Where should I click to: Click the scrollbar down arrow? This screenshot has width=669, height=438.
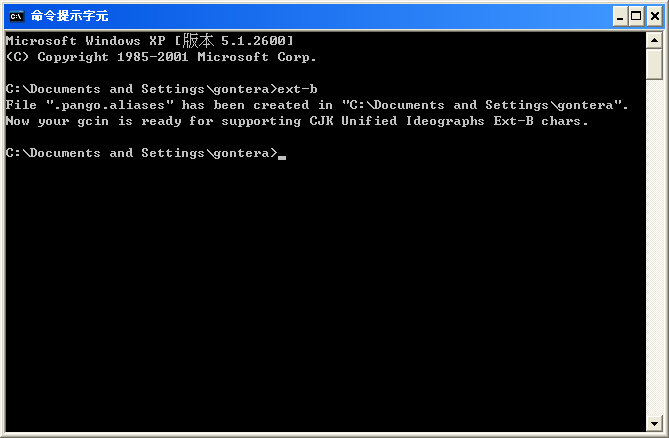point(654,424)
